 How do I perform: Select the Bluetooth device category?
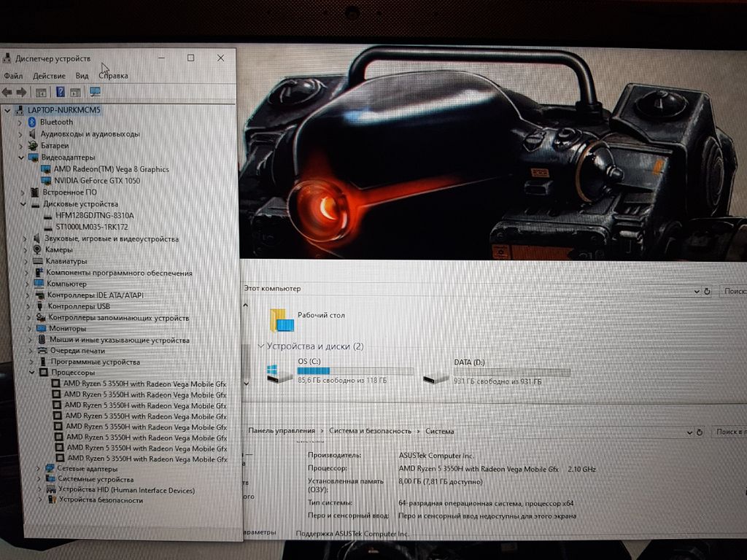[56, 122]
